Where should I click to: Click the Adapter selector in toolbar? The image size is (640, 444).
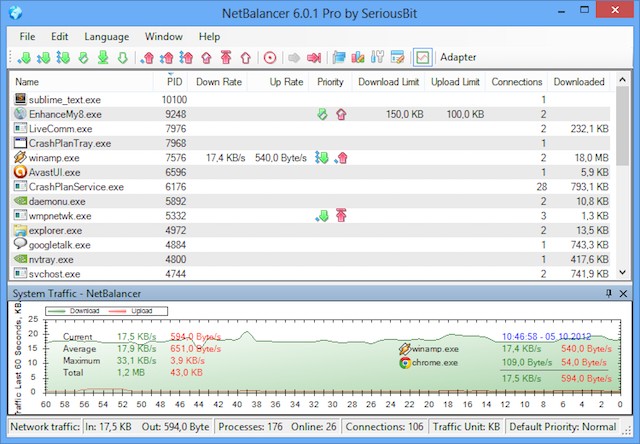pyautogui.click(x=458, y=57)
